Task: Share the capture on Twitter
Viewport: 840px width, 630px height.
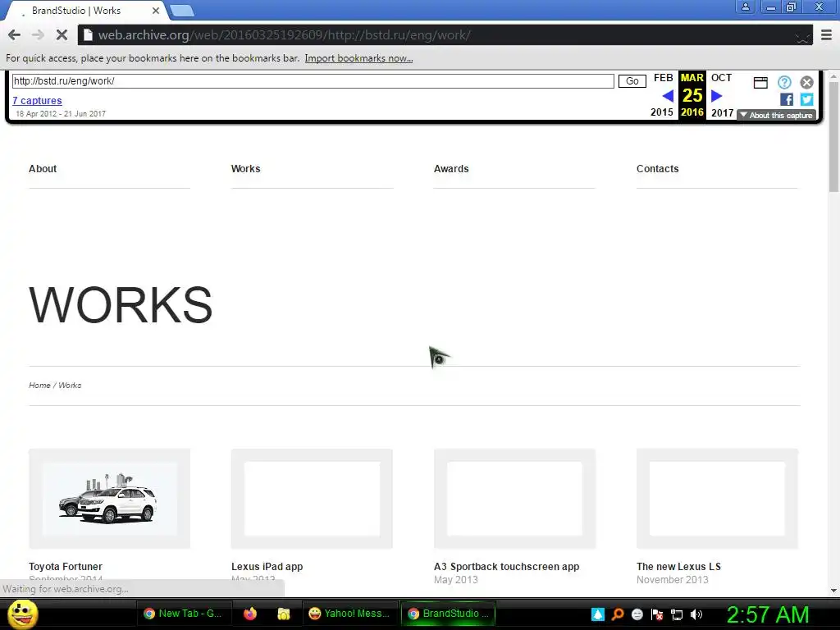Action: pos(807,99)
